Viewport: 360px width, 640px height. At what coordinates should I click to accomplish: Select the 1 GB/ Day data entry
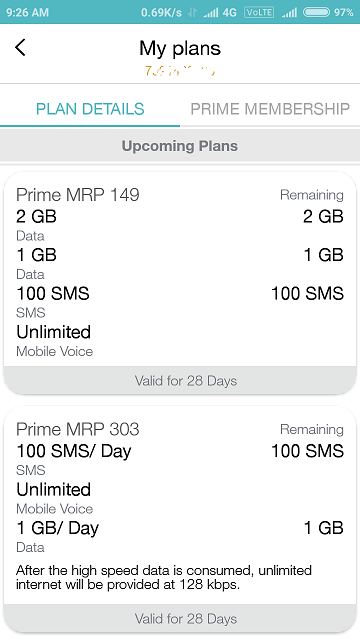tap(57, 528)
